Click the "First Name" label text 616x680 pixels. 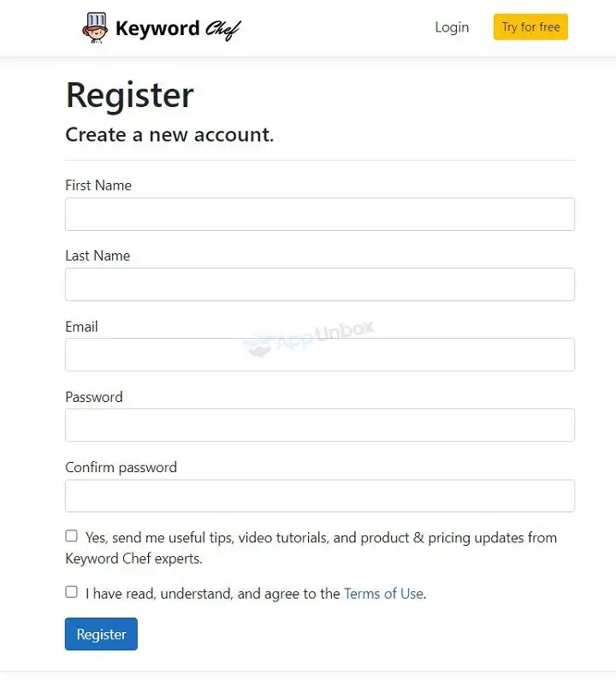click(x=98, y=185)
